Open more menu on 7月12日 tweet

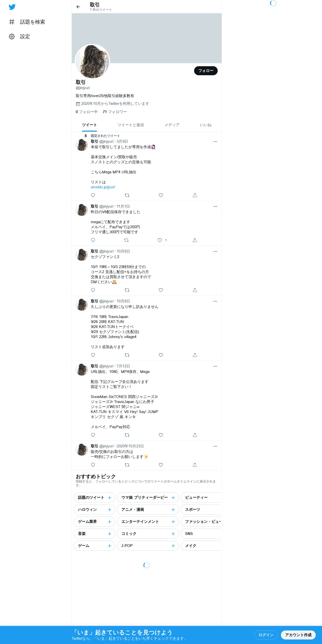coord(215,366)
